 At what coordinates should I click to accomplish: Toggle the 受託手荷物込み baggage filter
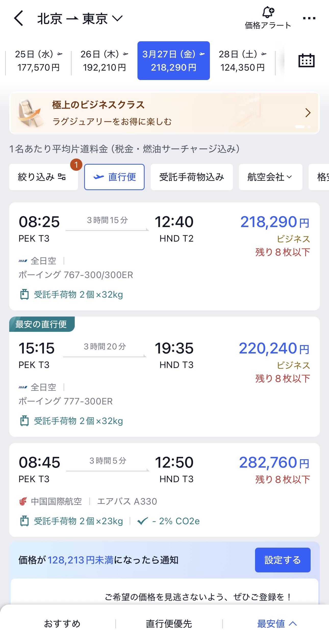click(x=192, y=177)
